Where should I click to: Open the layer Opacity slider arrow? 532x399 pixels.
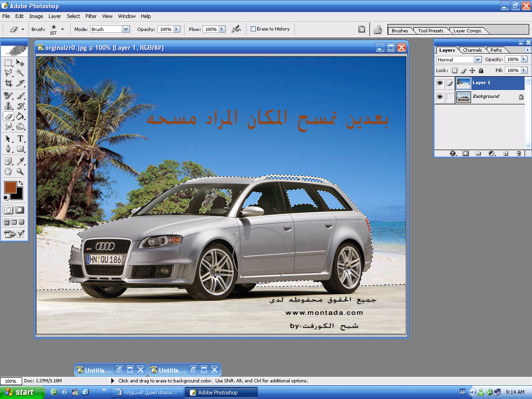[x=524, y=60]
